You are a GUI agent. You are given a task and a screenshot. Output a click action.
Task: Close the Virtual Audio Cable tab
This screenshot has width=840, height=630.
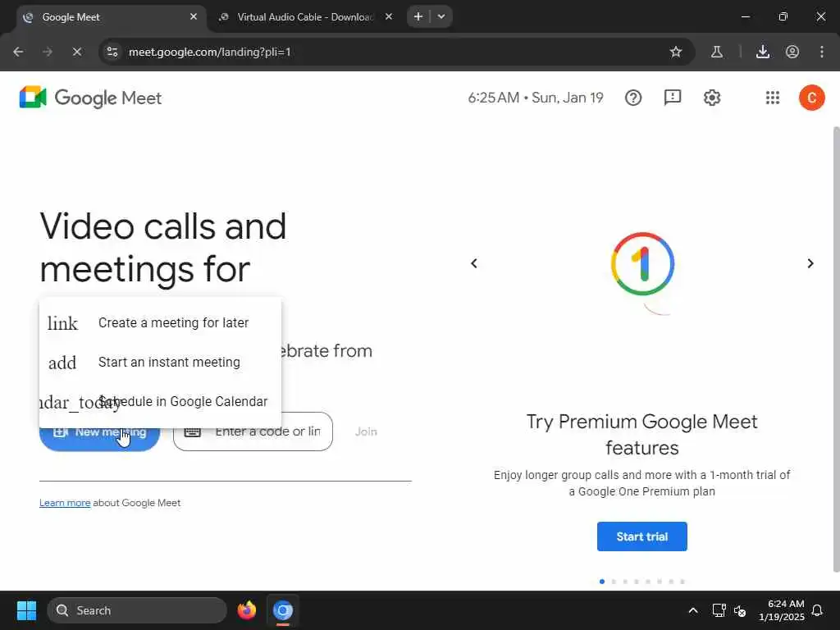[389, 16]
